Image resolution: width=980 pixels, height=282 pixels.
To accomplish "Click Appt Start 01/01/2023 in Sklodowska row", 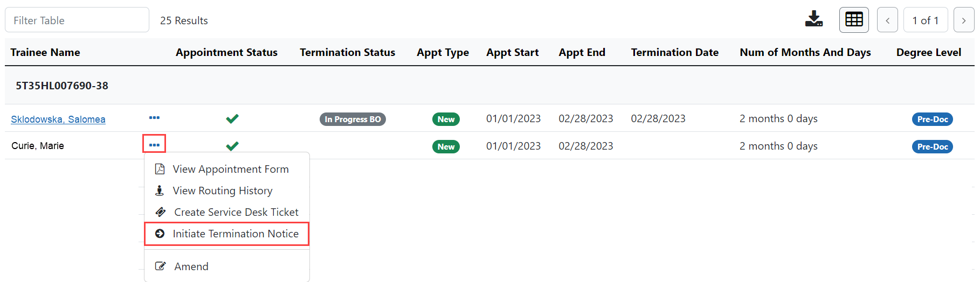I will tap(513, 118).
